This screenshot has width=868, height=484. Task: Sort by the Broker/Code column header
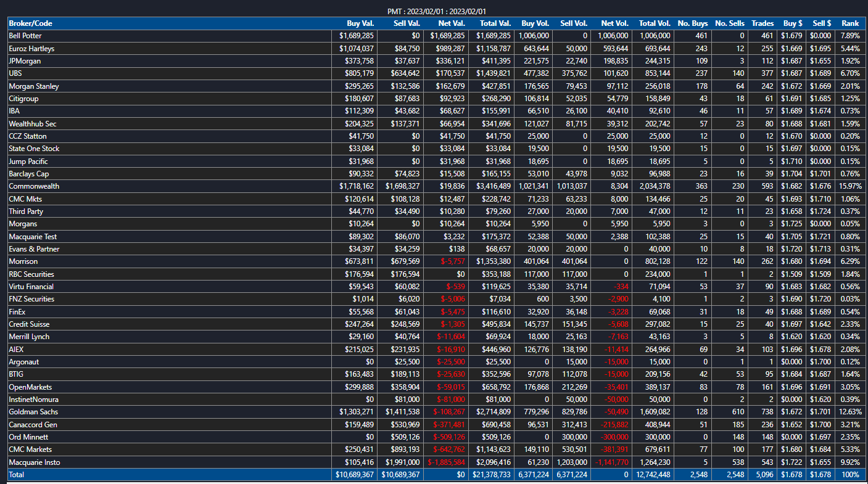click(30, 23)
